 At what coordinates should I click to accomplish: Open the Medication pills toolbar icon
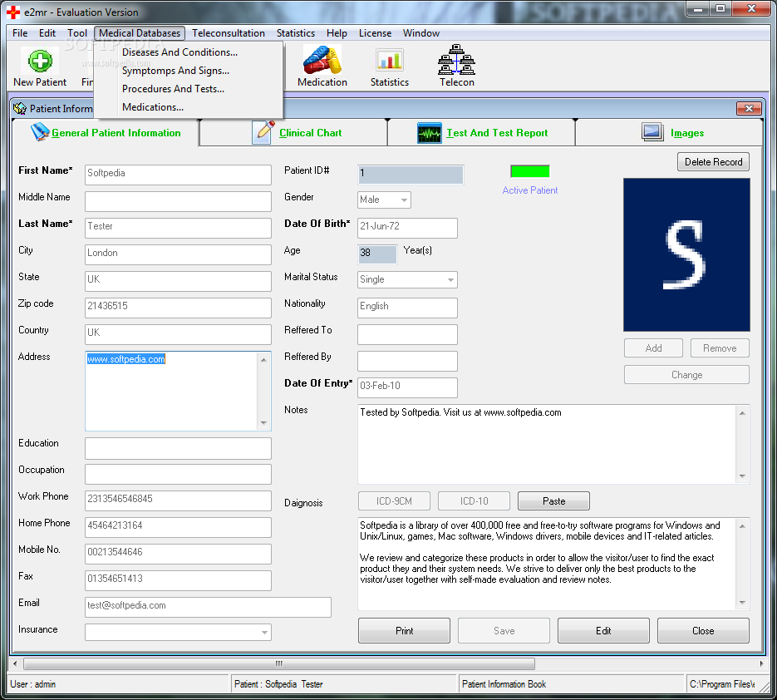322,60
